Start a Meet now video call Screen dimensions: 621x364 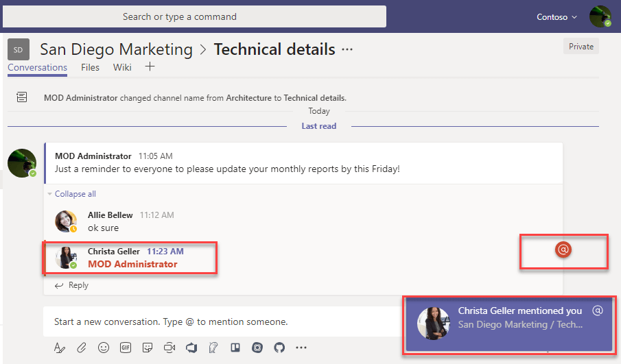tap(169, 348)
